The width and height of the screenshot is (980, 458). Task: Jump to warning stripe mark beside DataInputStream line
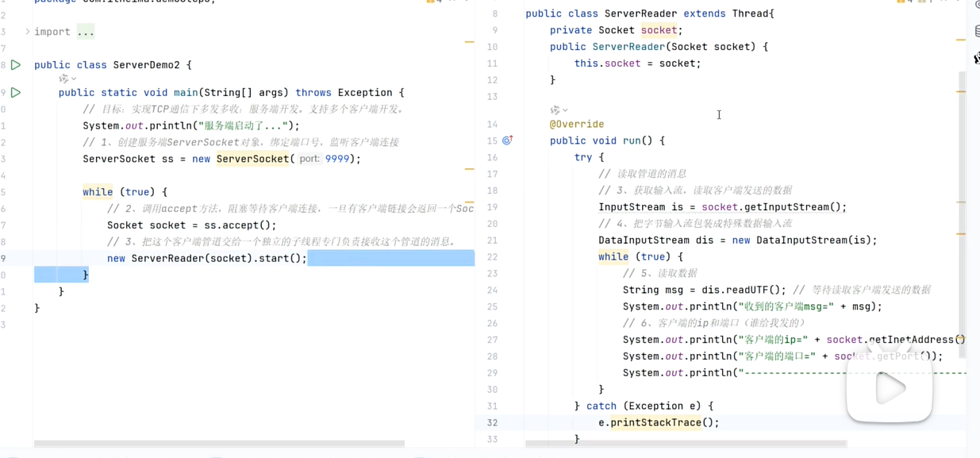tap(961, 234)
